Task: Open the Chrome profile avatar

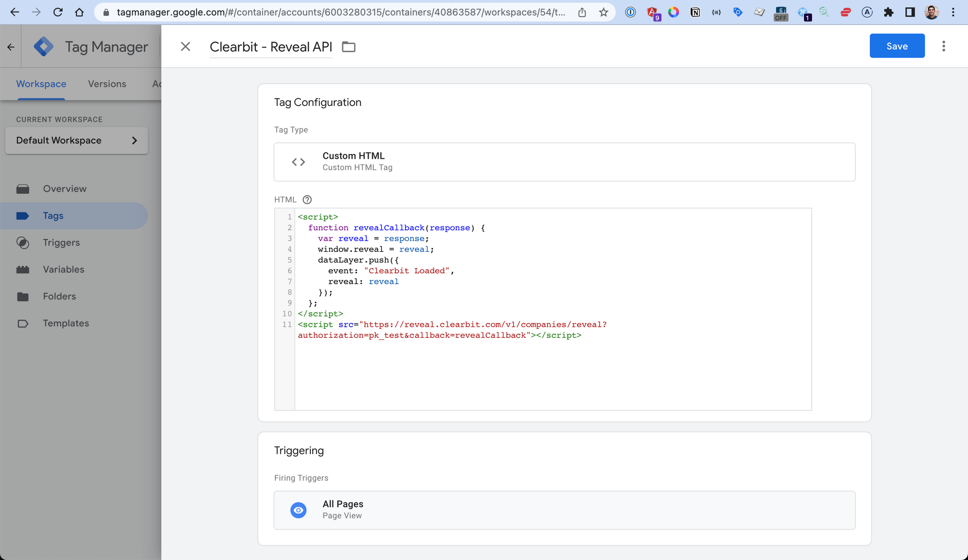Action: 932,12
